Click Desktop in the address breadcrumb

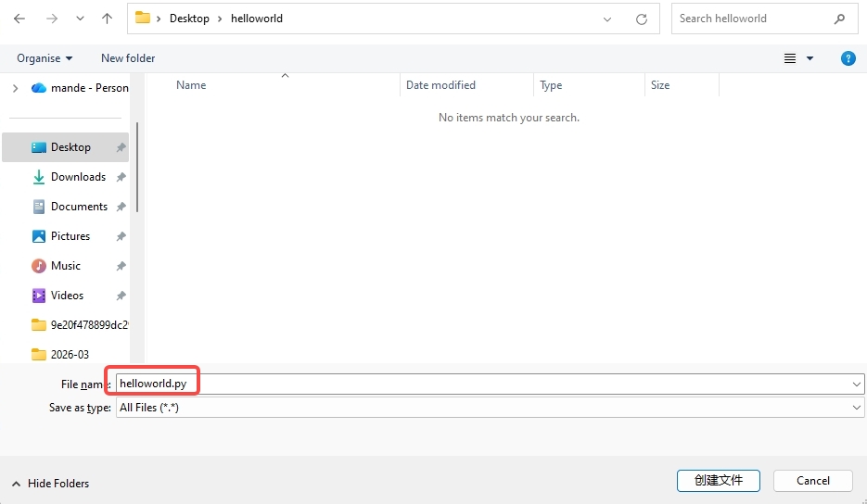(x=189, y=19)
